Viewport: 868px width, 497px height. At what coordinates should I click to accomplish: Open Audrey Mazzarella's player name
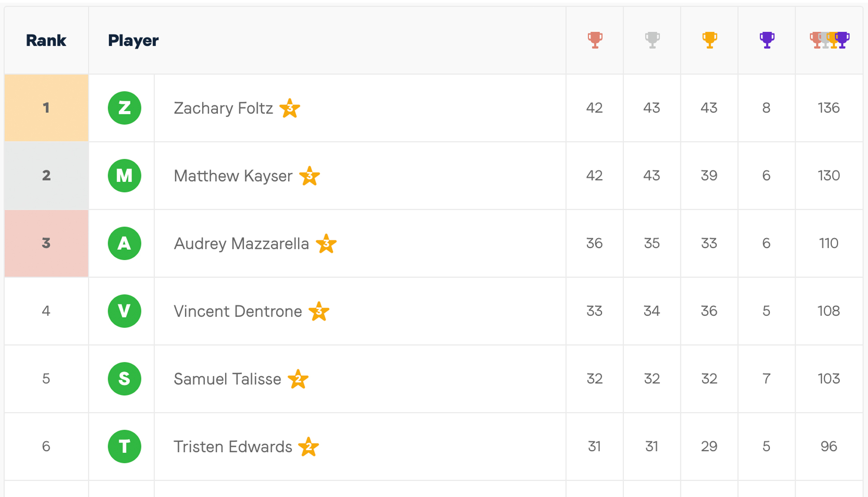[x=241, y=244]
